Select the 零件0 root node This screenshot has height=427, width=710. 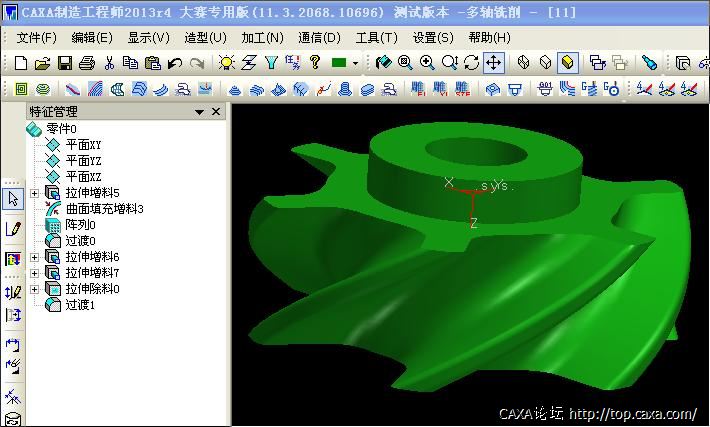click(61, 129)
